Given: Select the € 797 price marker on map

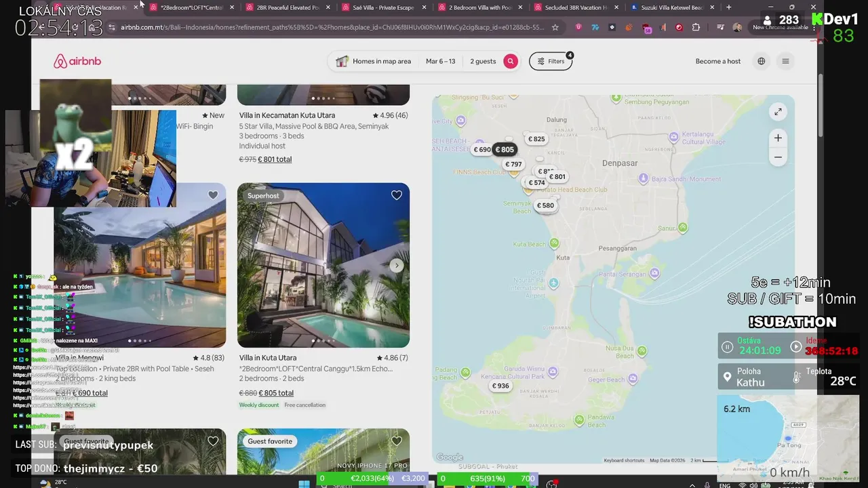Looking at the screenshot, I should [513, 164].
